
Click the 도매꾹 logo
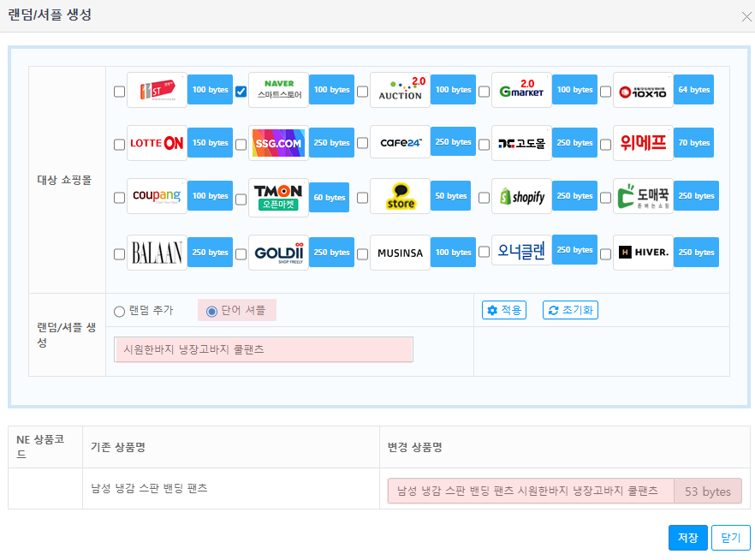pos(644,196)
